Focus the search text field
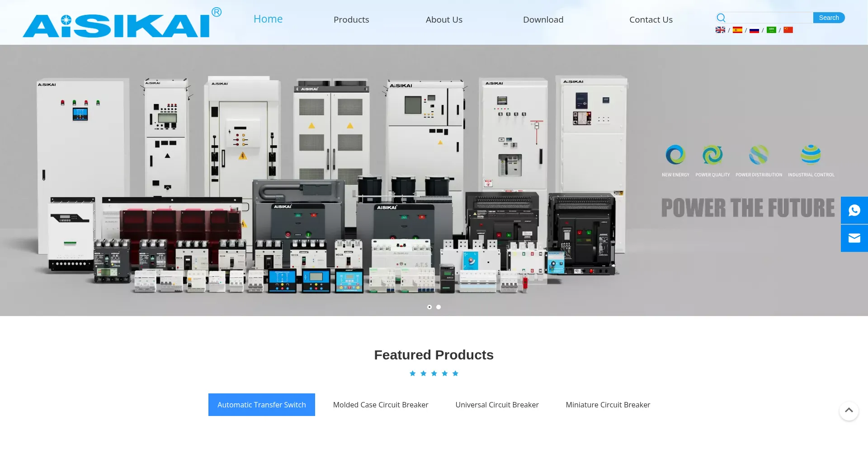The image size is (868, 449). [769, 18]
